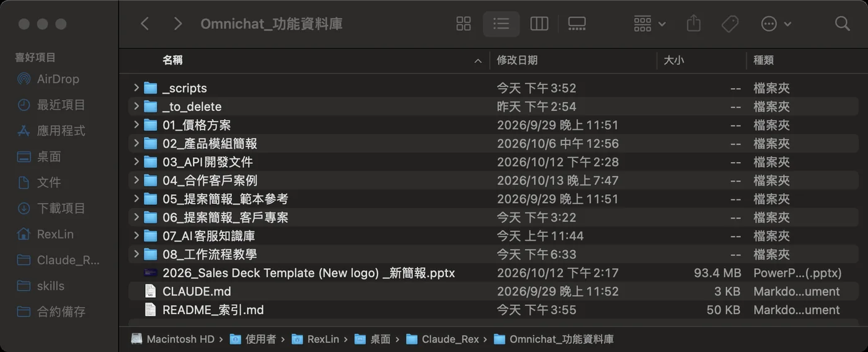Click the 今天 下午6:33 modified date
This screenshot has width=868, height=352.
pos(537,255)
